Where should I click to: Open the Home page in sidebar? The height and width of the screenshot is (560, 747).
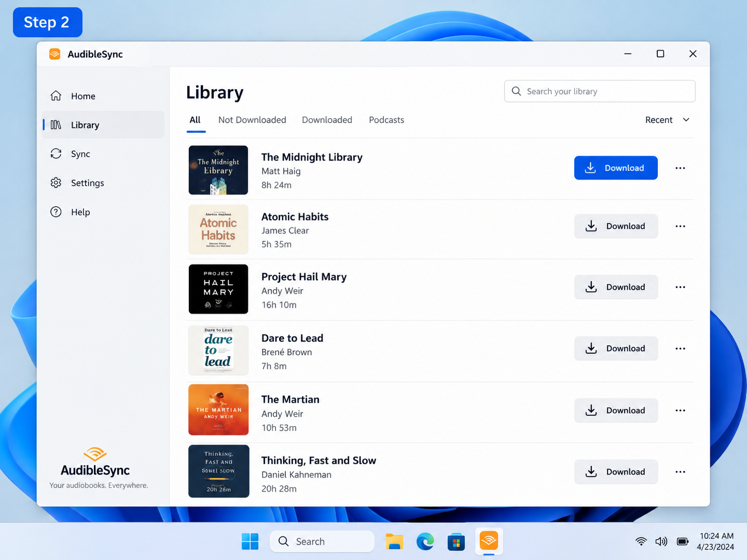click(x=103, y=96)
